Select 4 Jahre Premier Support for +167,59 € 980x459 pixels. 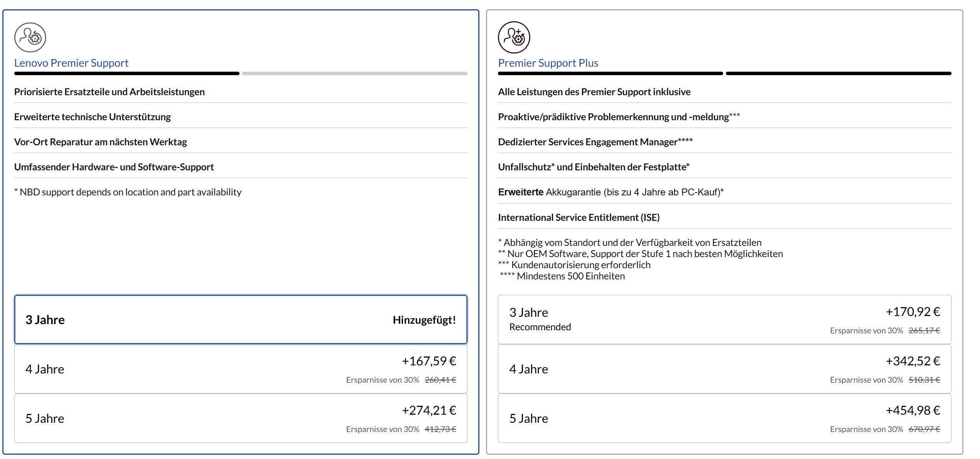pyautogui.click(x=240, y=369)
